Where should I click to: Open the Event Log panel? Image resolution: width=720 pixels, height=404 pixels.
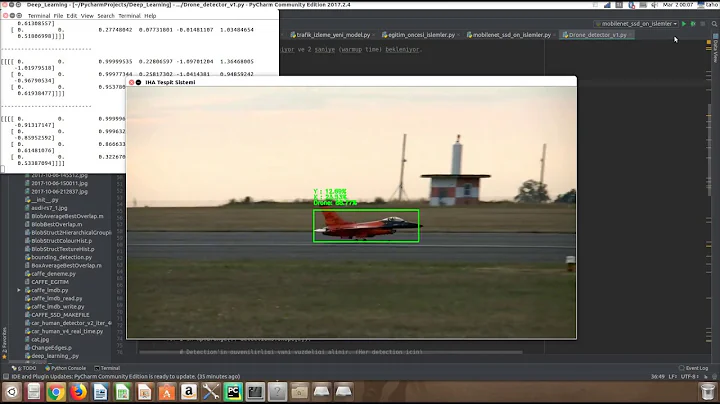[x=693, y=368]
